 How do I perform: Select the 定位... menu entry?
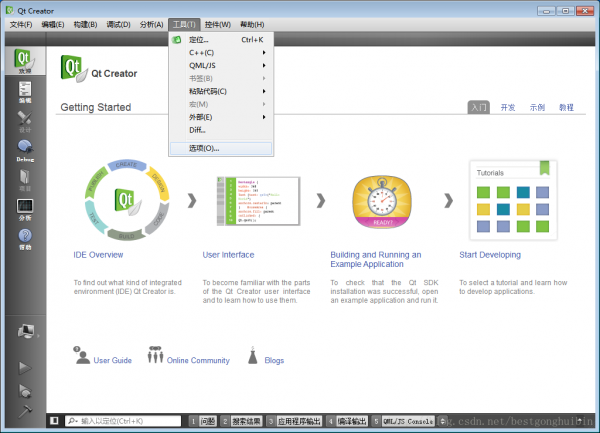click(221, 40)
